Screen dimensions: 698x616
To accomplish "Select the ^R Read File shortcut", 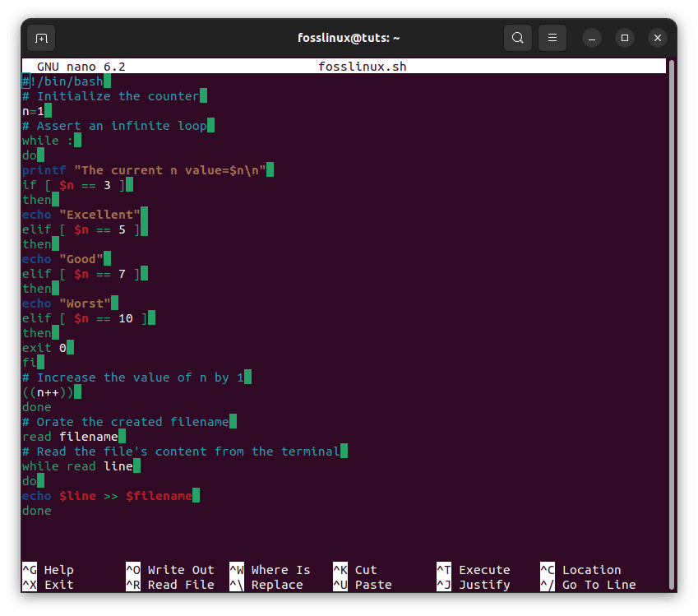I will tap(169, 585).
